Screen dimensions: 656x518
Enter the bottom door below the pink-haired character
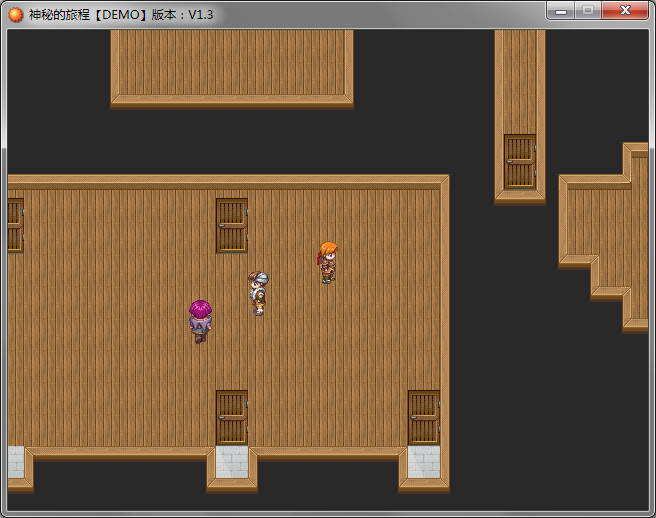pyautogui.click(x=231, y=417)
